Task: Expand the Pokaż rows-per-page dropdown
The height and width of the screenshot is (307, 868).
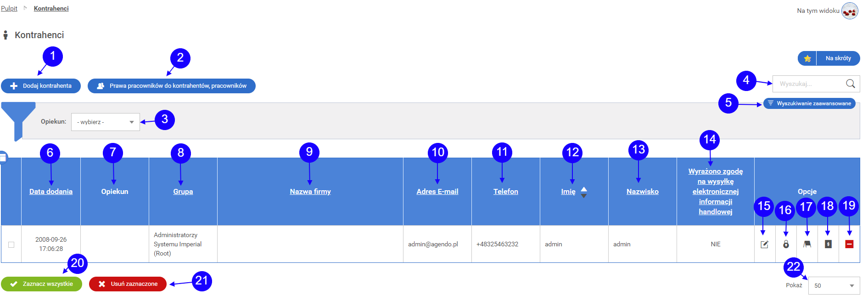Action: coord(834,286)
